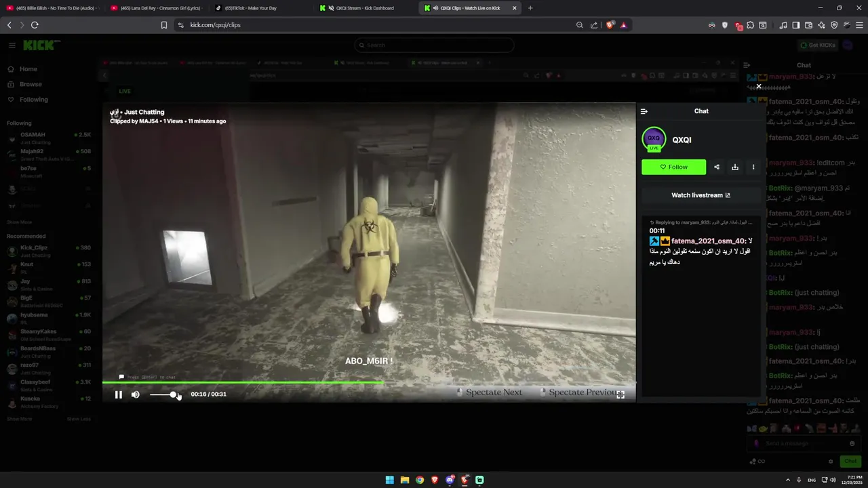Switch to QXQI Stream Kick Dashboard tab
This screenshot has height=488, width=868.
pyautogui.click(x=365, y=8)
